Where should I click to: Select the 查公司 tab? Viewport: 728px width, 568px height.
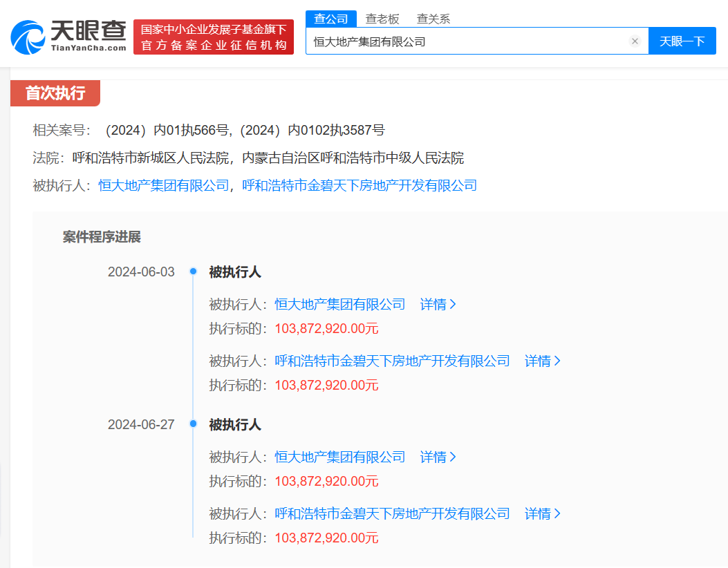331,19
